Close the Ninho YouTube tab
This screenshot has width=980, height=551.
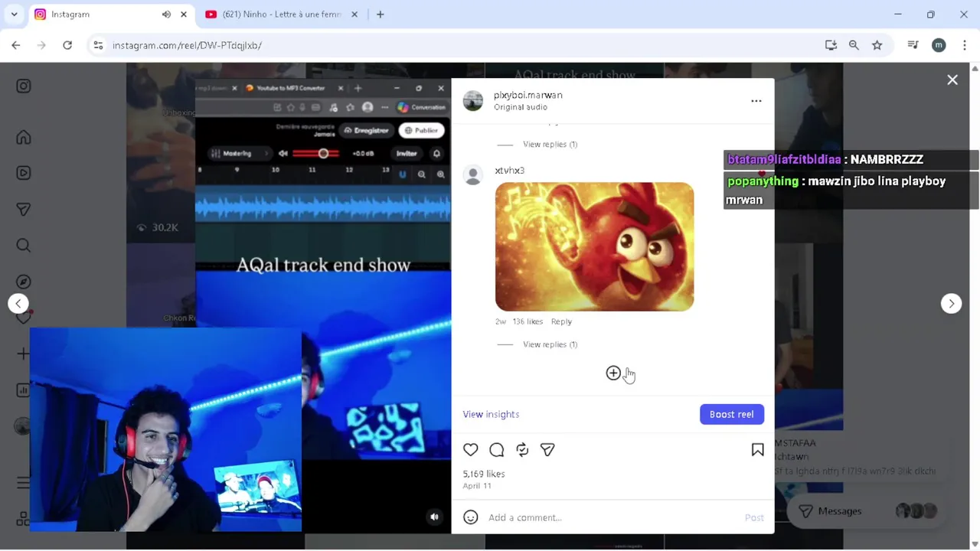tap(354, 15)
